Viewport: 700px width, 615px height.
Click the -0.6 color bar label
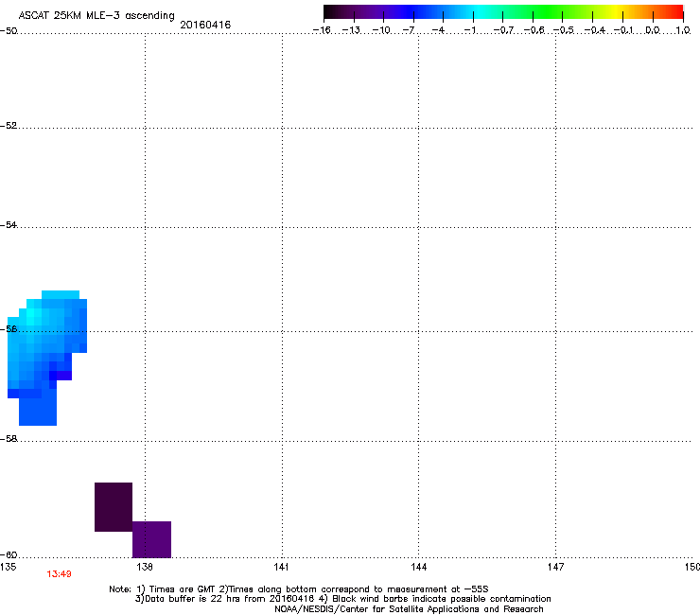tap(534, 30)
